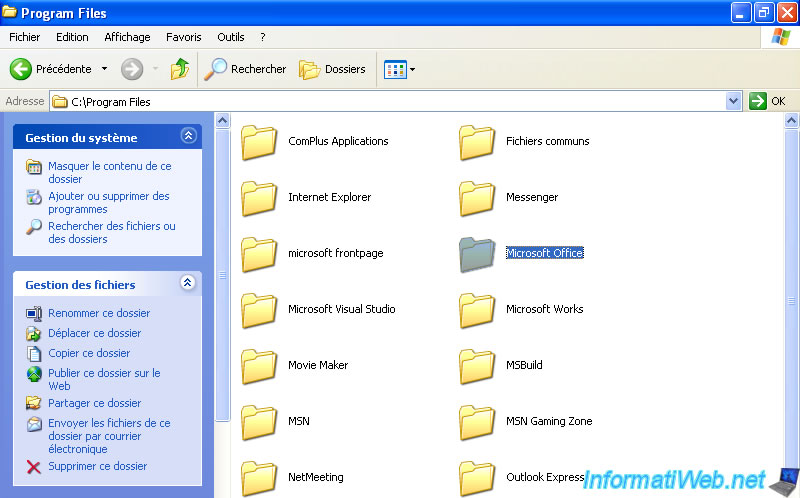800x498 pixels.
Task: Click the Précédente back arrow icon
Action: (x=20, y=69)
